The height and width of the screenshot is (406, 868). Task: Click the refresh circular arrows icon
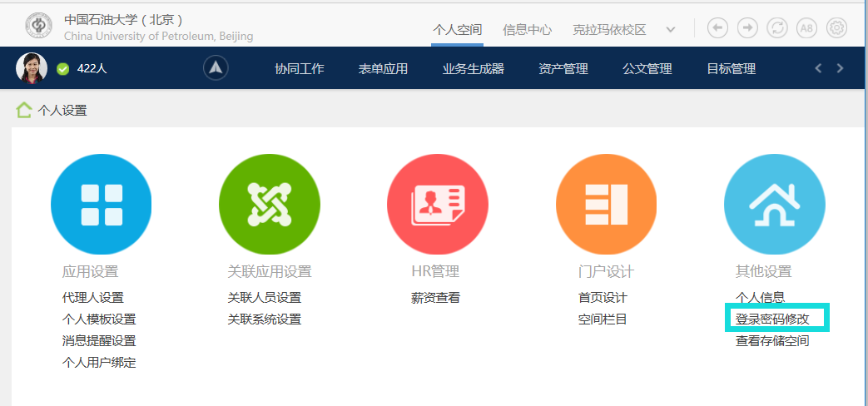click(x=776, y=27)
